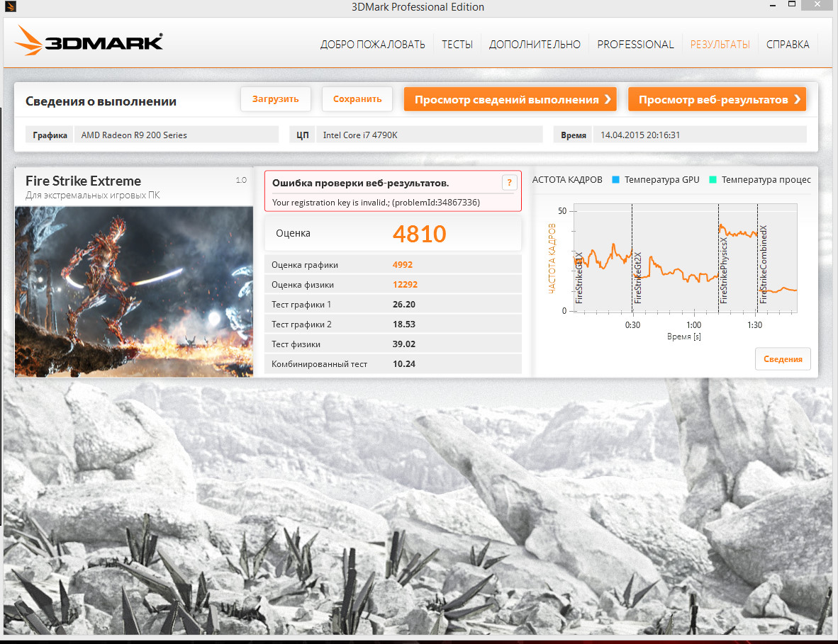Click the Сведения о выполнении heading
This screenshot has height=644, width=838.
[101, 101]
